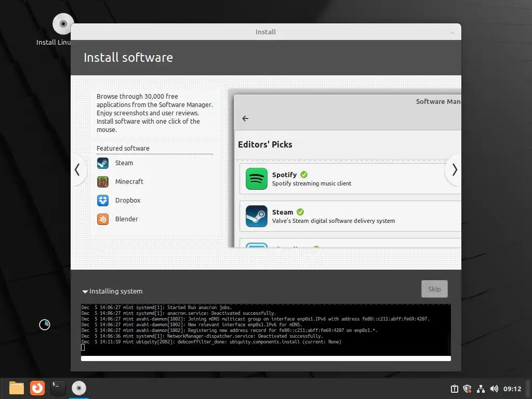Go to the previous slide with left chevron
This screenshot has width=532, height=399.
(77, 170)
